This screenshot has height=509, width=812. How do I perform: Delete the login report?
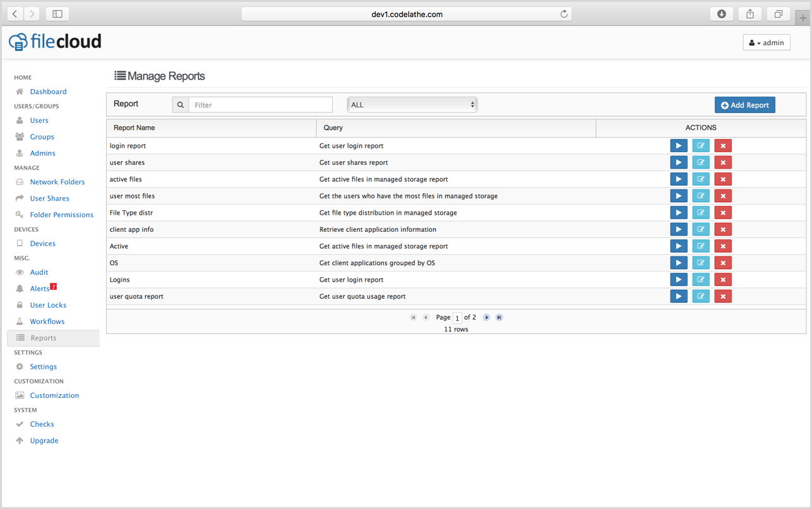(723, 146)
